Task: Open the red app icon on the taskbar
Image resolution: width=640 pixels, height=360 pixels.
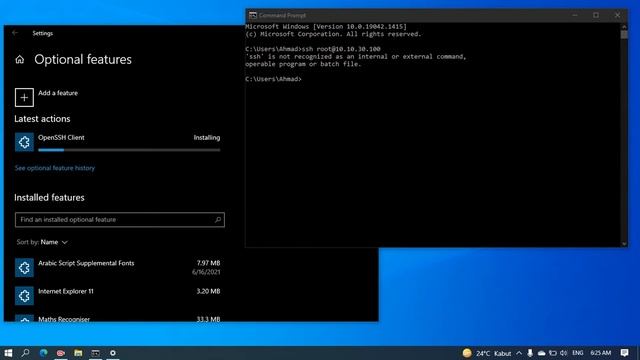Action: tap(60, 353)
